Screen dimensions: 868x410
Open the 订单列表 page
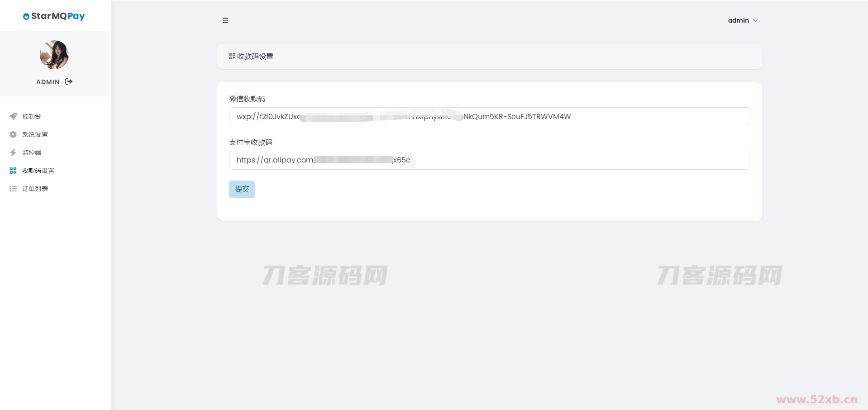(x=35, y=189)
